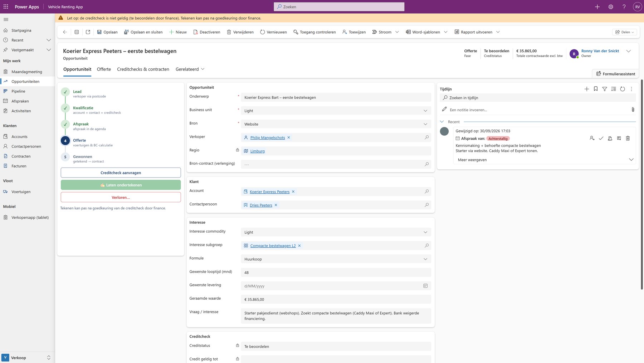Click the back arrow in command bar

click(x=65, y=32)
